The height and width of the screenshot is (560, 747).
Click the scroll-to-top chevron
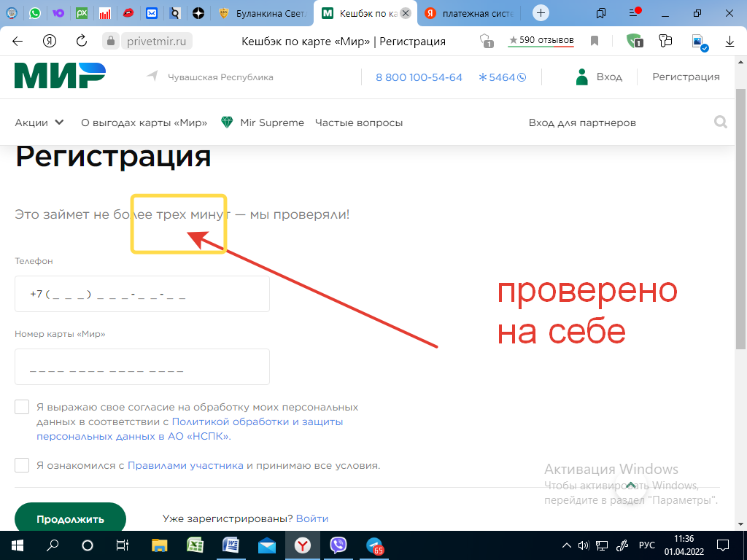tap(630, 483)
